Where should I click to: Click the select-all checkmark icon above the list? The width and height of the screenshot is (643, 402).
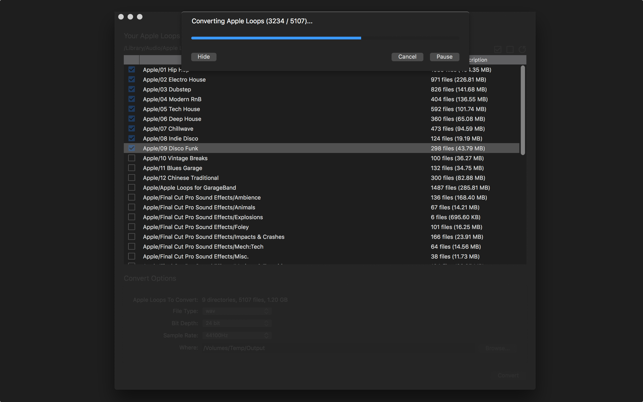[x=497, y=49]
